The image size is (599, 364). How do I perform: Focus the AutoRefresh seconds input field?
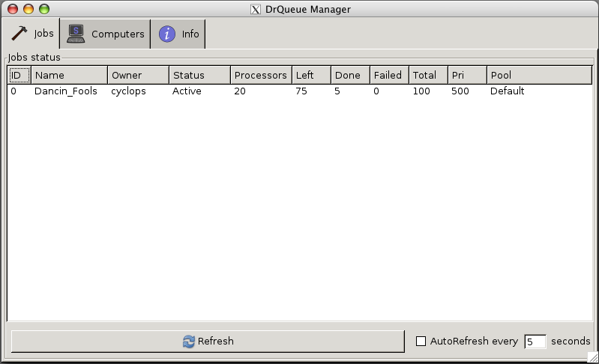click(535, 341)
